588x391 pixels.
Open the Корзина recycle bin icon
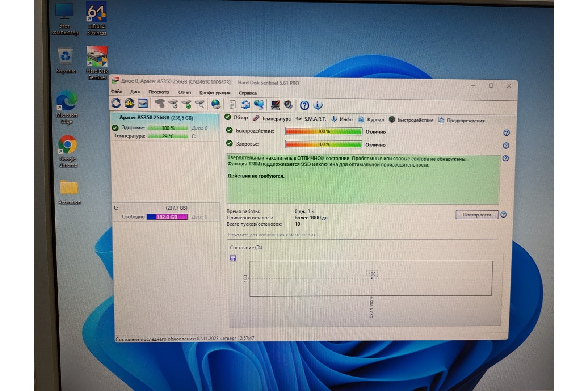tap(66, 60)
